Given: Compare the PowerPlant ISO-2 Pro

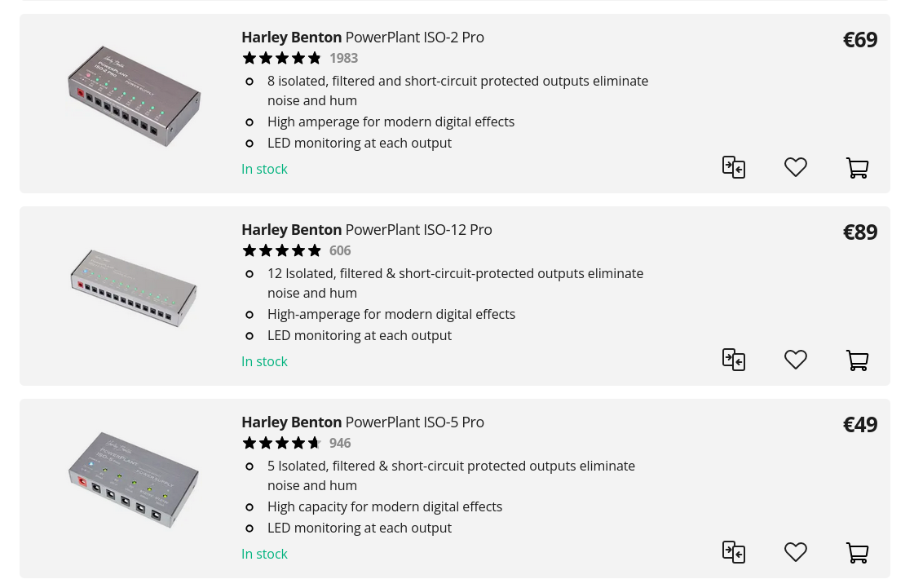Looking at the screenshot, I should [734, 167].
